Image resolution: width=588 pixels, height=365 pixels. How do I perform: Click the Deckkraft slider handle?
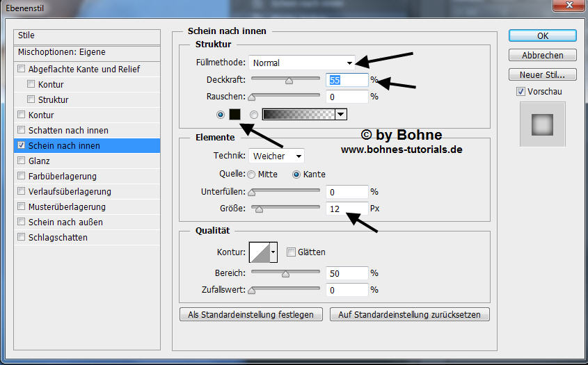pyautogui.click(x=289, y=80)
